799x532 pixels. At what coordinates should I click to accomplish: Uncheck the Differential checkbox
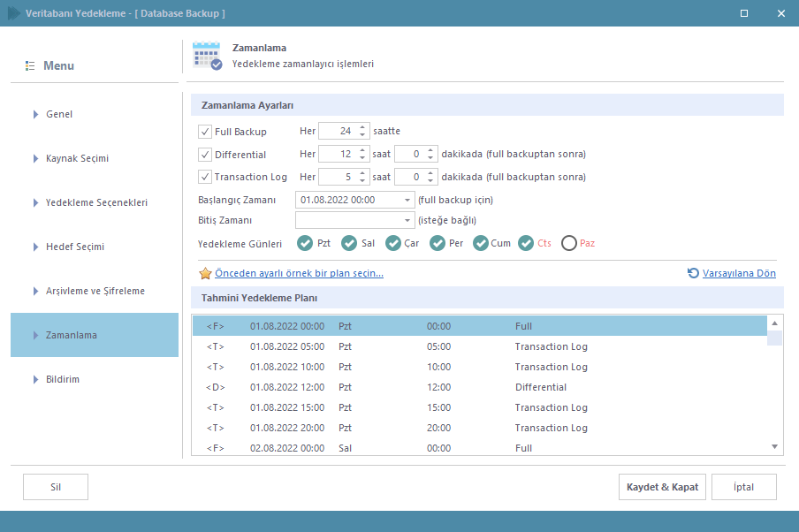point(205,154)
